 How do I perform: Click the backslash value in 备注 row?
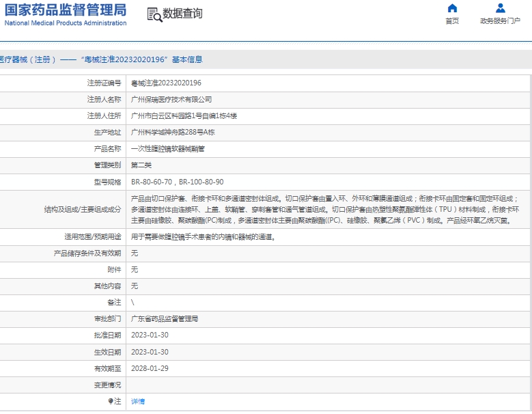[132, 303]
